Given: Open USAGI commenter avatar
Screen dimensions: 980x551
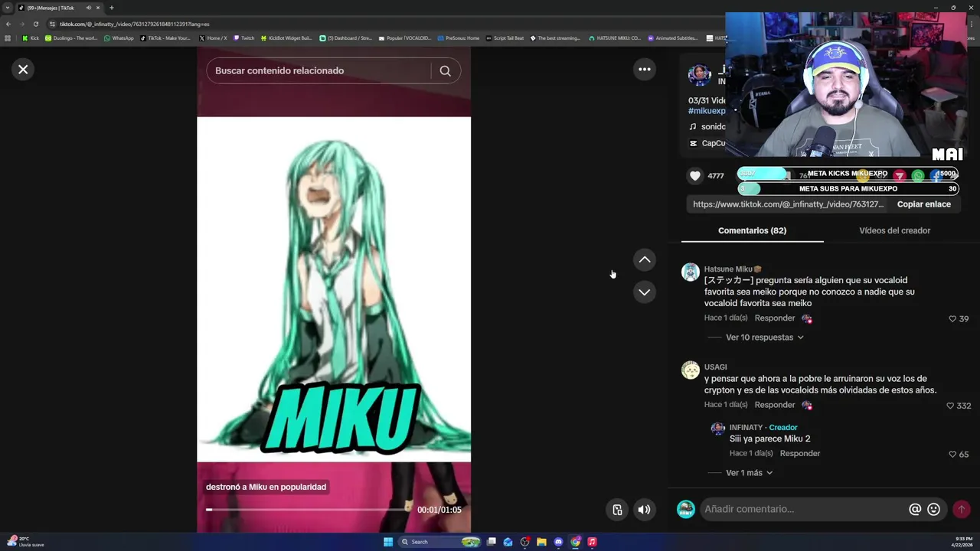Looking at the screenshot, I should 691,370.
